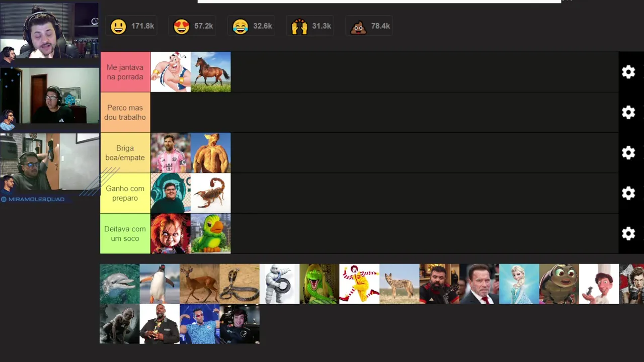Select the Elsa from Frozen image

click(x=519, y=284)
